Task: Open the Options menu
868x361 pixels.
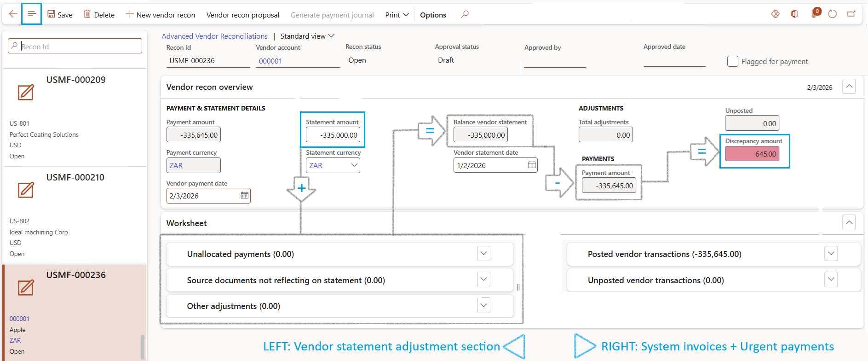Action: pos(433,15)
